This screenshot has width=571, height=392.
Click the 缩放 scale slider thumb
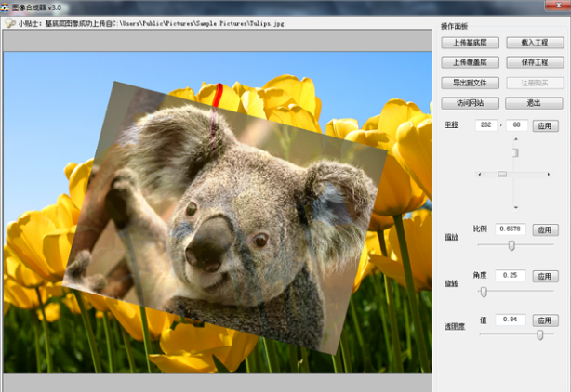click(x=511, y=246)
